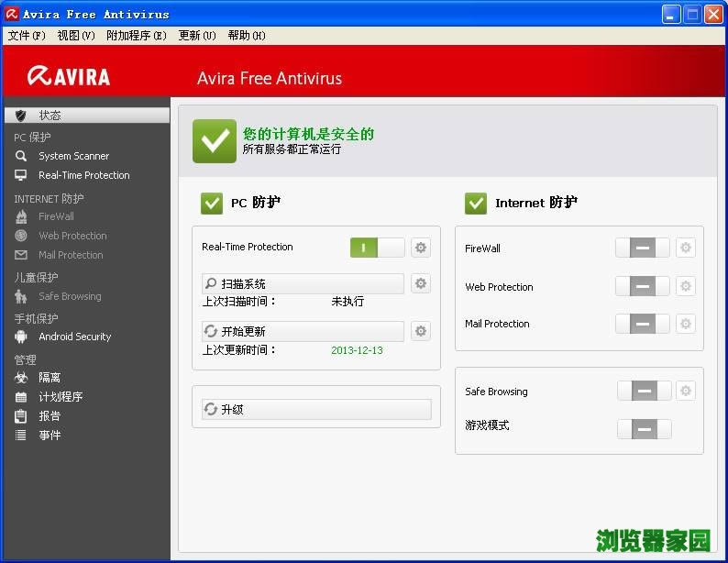Click the calendar icon beside 计划程序

pos(21,397)
